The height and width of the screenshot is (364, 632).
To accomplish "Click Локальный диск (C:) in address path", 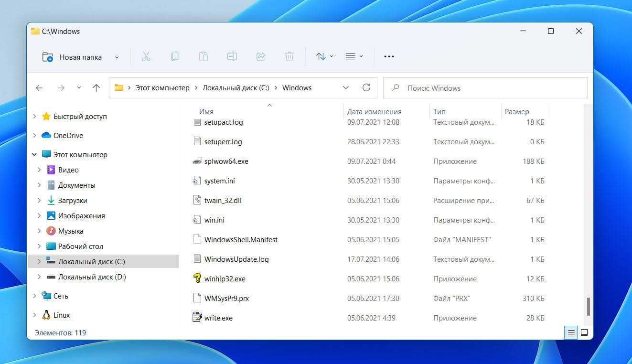I will 236,88.
